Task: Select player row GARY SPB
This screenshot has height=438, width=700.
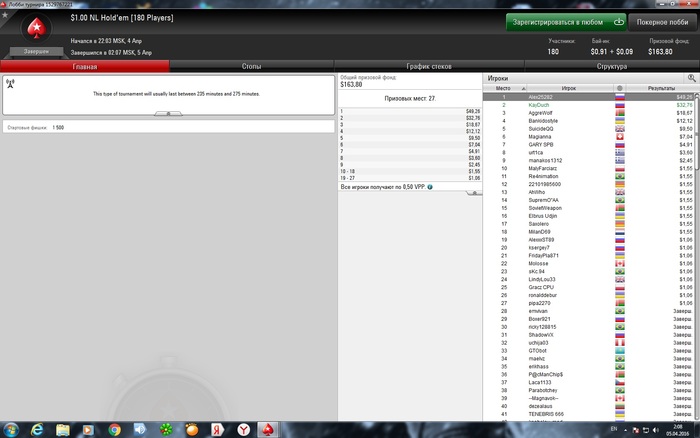Action: click(x=588, y=145)
